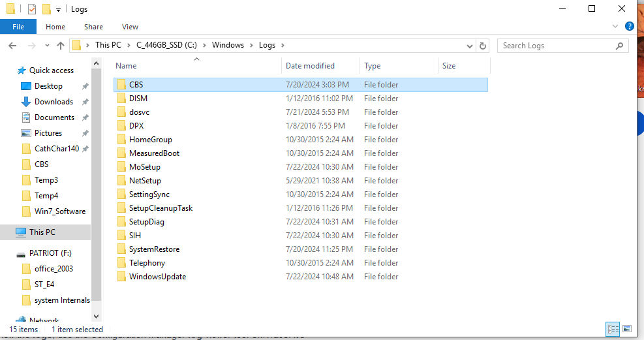This screenshot has height=340, width=644.
Task: Open Temp3 in the navigation pane
Action: pos(46,180)
